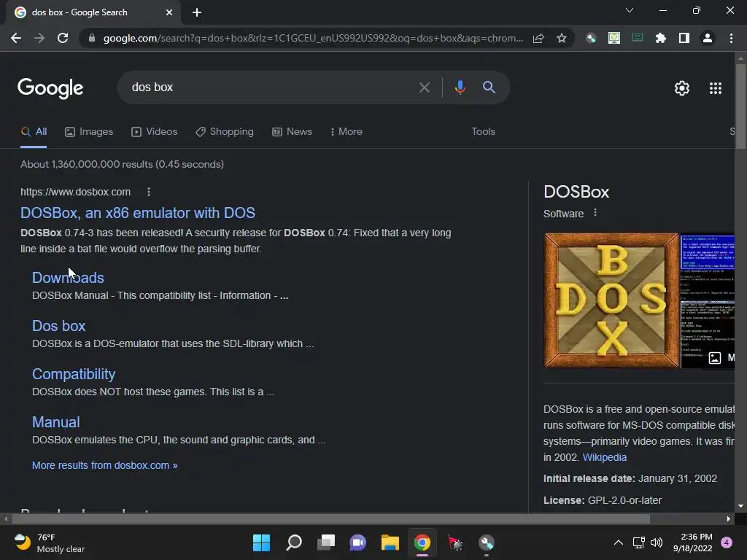
Task: Open clock and date flyout
Action: coord(693,542)
